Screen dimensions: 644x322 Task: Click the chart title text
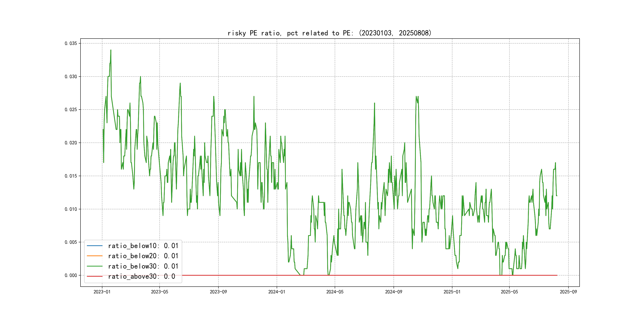330,33
